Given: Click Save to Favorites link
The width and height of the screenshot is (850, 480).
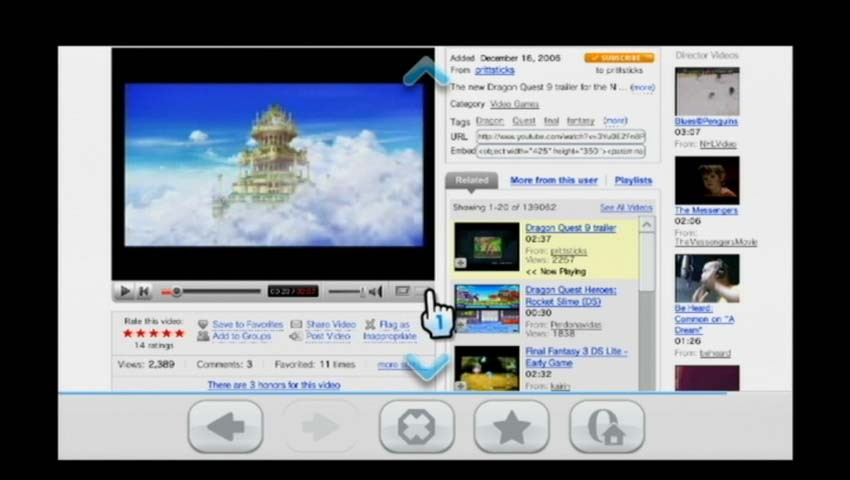Looking at the screenshot, I should coord(248,324).
